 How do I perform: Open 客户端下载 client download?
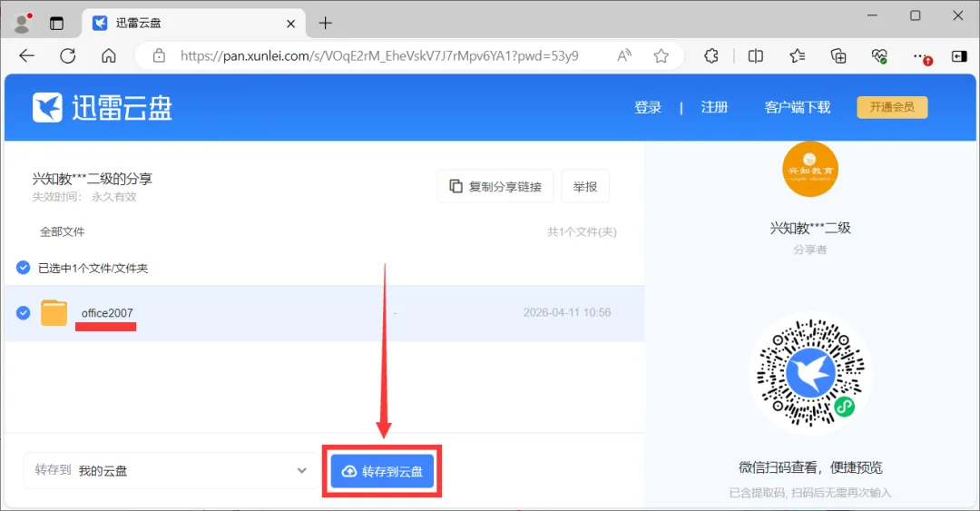point(798,108)
